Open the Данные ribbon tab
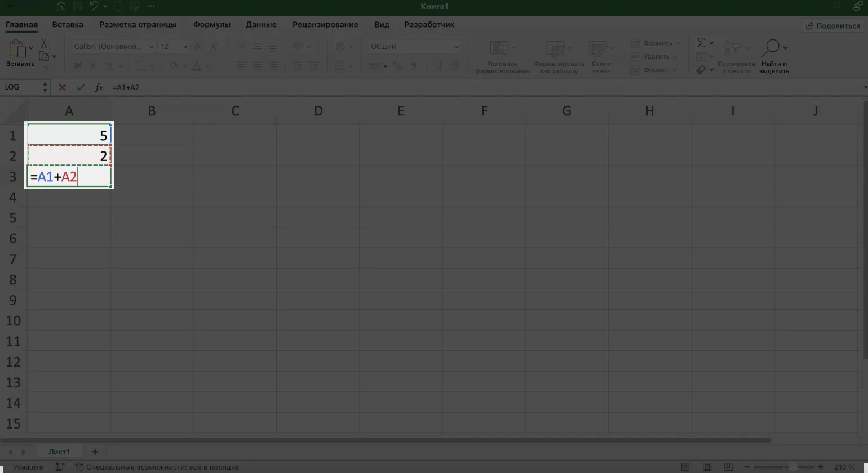 [x=261, y=25]
